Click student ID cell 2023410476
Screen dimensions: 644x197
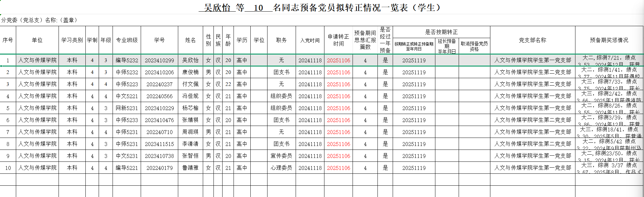[x=159, y=120]
